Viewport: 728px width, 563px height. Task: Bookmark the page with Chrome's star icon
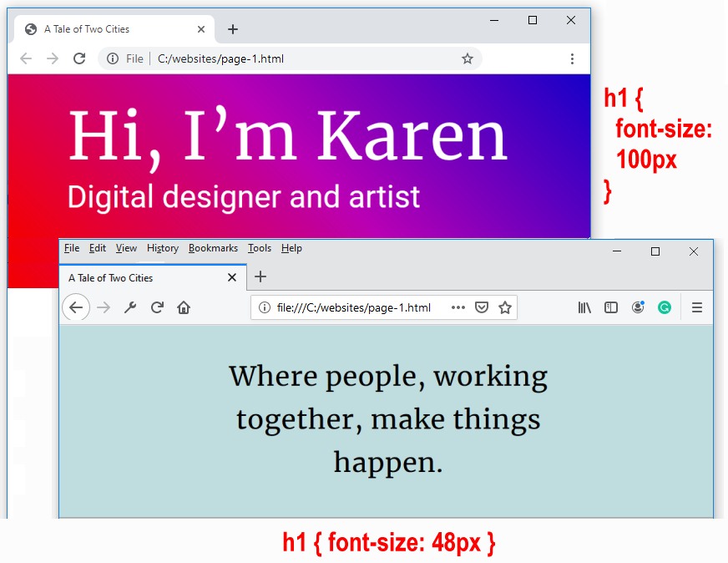(x=468, y=58)
